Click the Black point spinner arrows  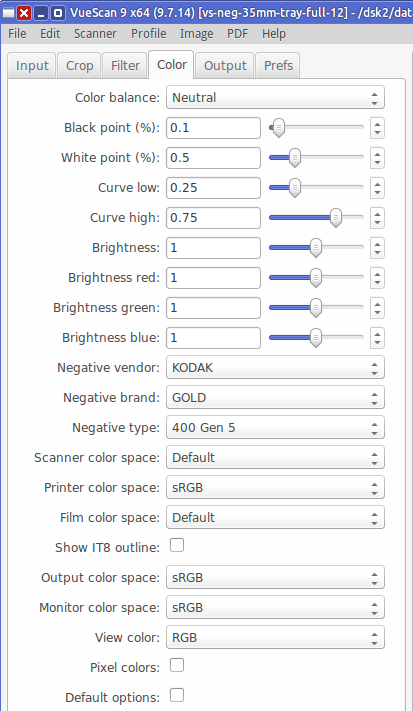pyautogui.click(x=377, y=128)
